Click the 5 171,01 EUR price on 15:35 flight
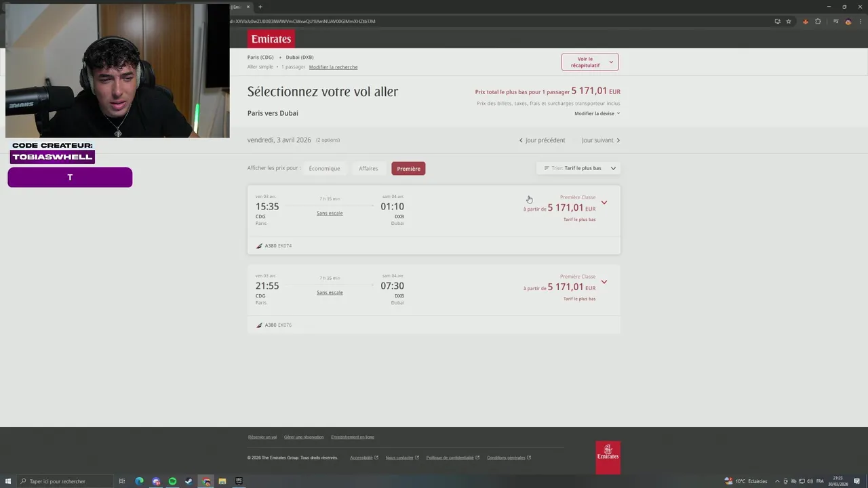868x488 pixels. (x=572, y=207)
